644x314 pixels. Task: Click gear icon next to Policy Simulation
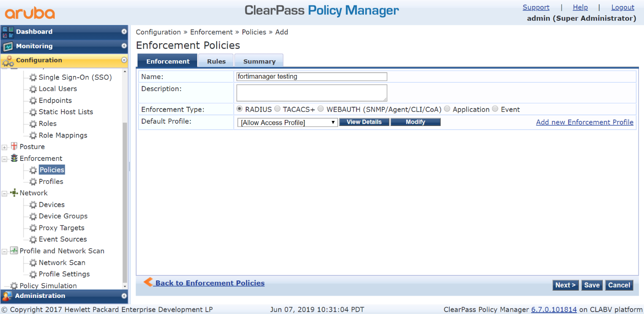14,286
